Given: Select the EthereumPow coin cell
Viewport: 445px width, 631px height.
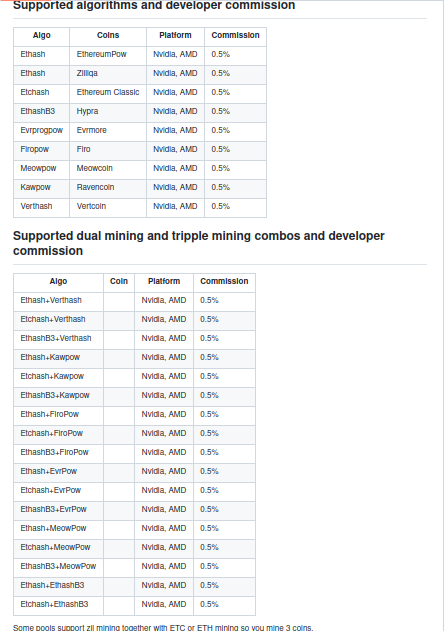Looking at the screenshot, I should 108,54.
